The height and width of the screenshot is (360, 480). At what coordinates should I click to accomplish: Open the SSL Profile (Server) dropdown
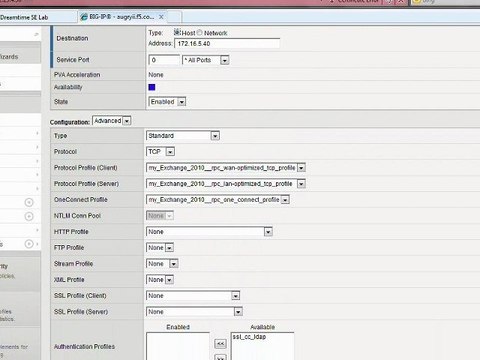(x=194, y=312)
